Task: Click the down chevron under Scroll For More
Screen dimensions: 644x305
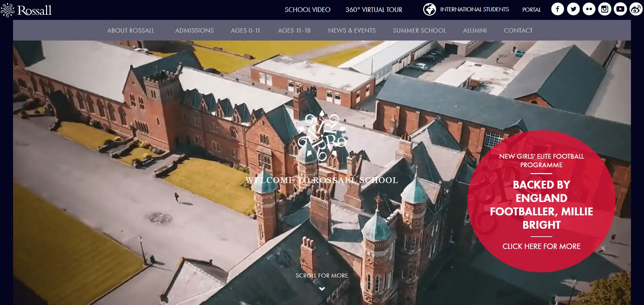Action: [x=322, y=289]
